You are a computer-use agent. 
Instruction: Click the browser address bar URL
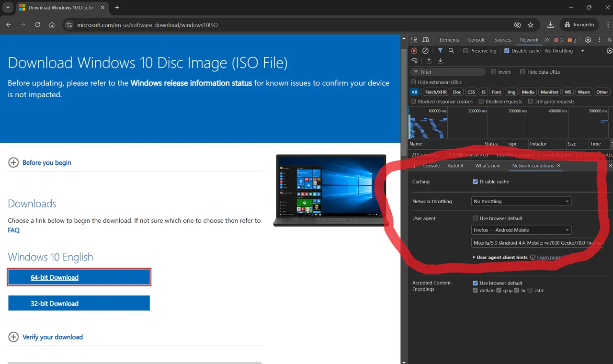pyautogui.click(x=148, y=25)
